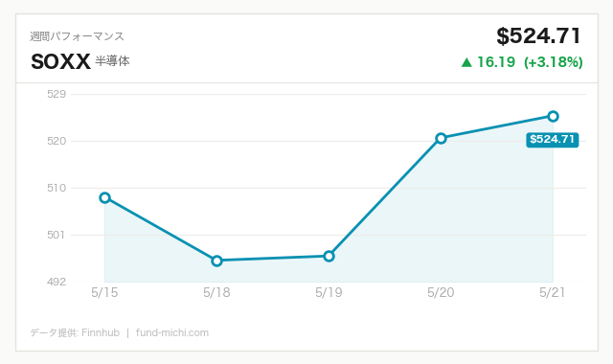The image size is (613, 364).
Task: Click the 501 y-axis label
Action: coord(57,235)
